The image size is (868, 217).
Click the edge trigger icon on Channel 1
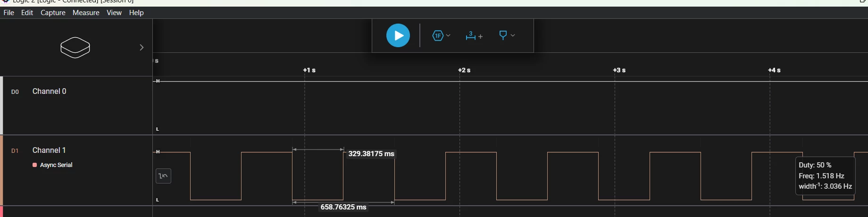coord(163,176)
